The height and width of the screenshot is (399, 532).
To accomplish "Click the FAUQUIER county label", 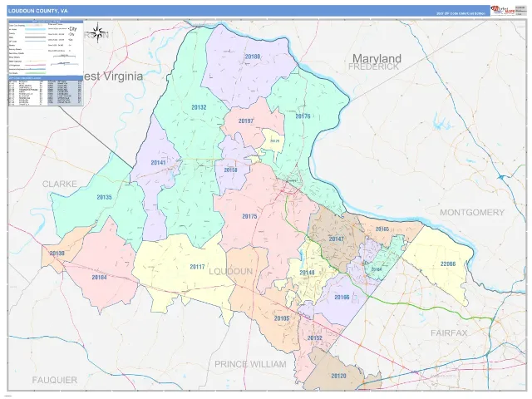I will (x=55, y=380).
